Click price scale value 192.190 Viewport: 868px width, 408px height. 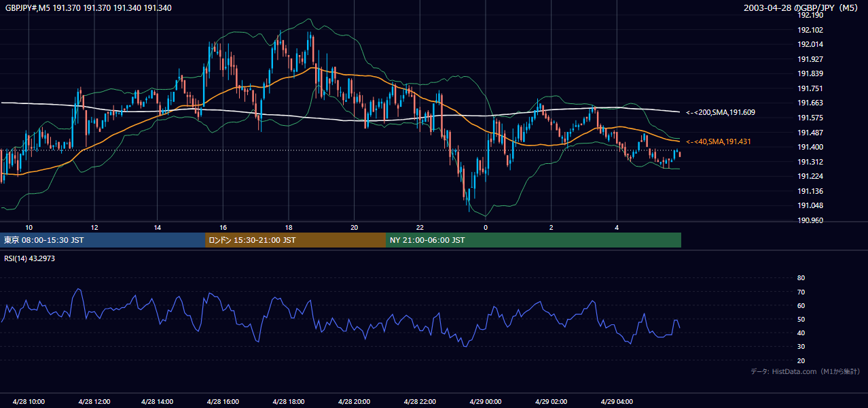pos(810,15)
